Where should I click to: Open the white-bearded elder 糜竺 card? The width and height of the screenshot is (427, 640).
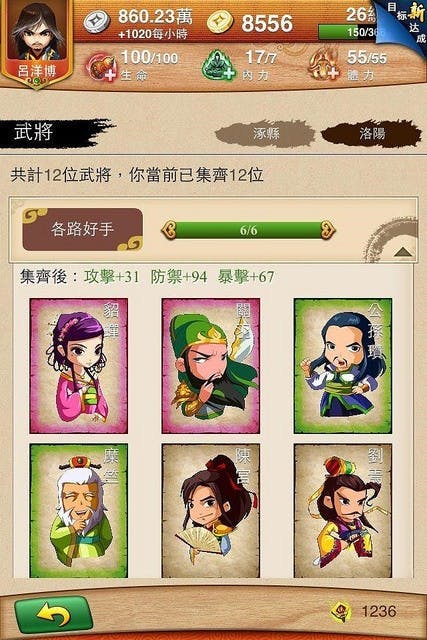click(x=79, y=511)
